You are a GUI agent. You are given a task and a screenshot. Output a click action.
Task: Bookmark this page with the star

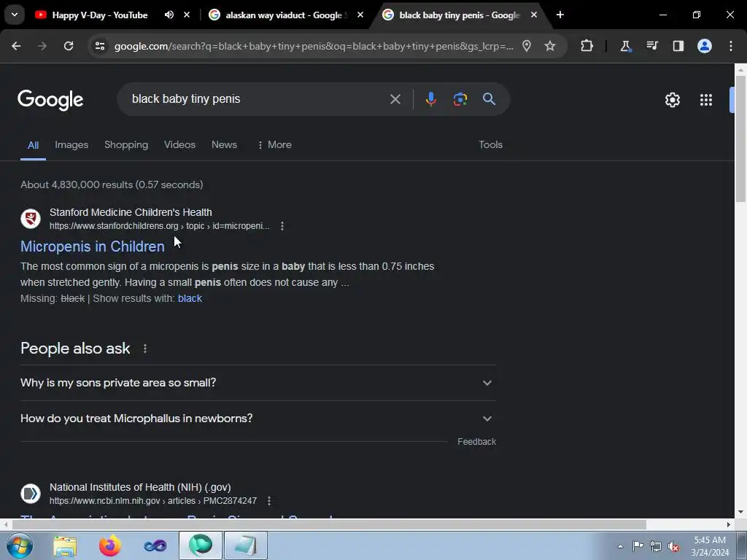(550, 46)
